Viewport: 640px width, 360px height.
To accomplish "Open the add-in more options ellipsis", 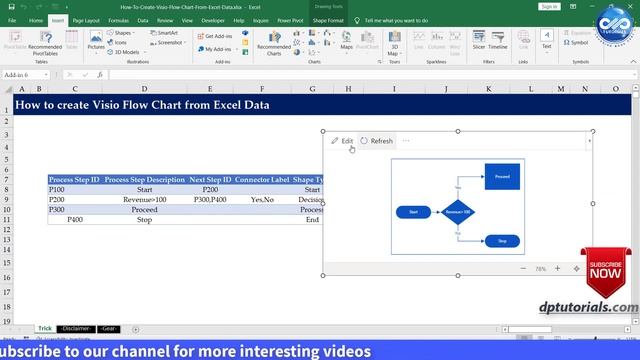I will (406, 140).
